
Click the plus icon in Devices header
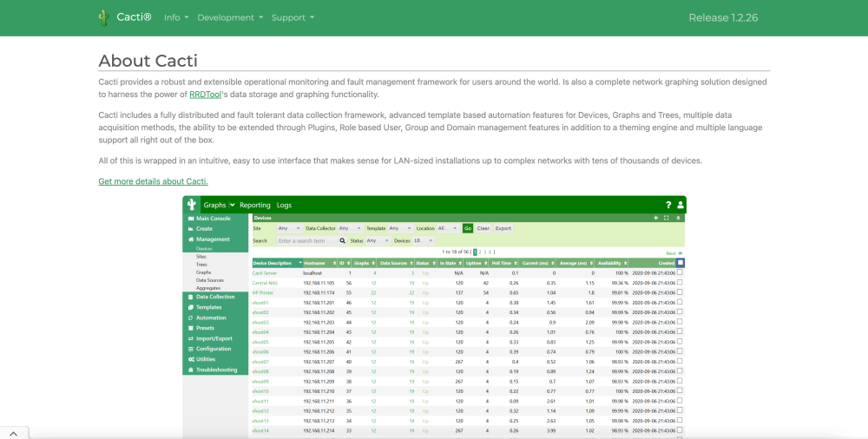655,218
